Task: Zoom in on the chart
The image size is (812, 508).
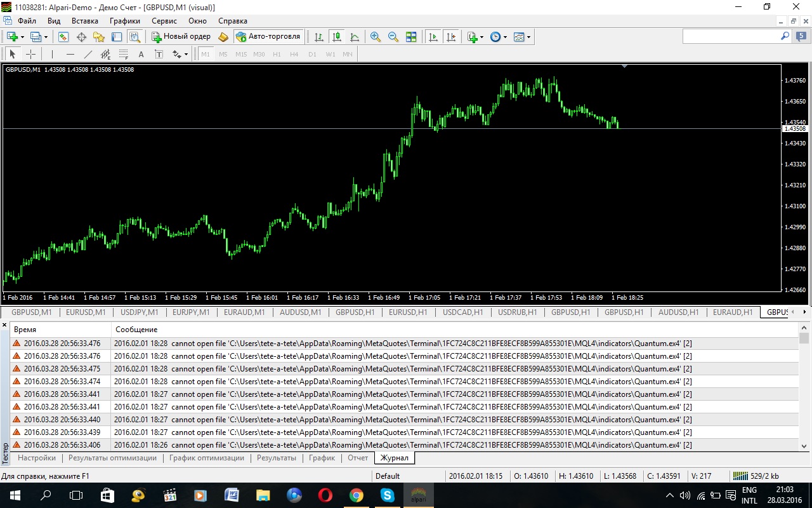Action: click(x=376, y=37)
